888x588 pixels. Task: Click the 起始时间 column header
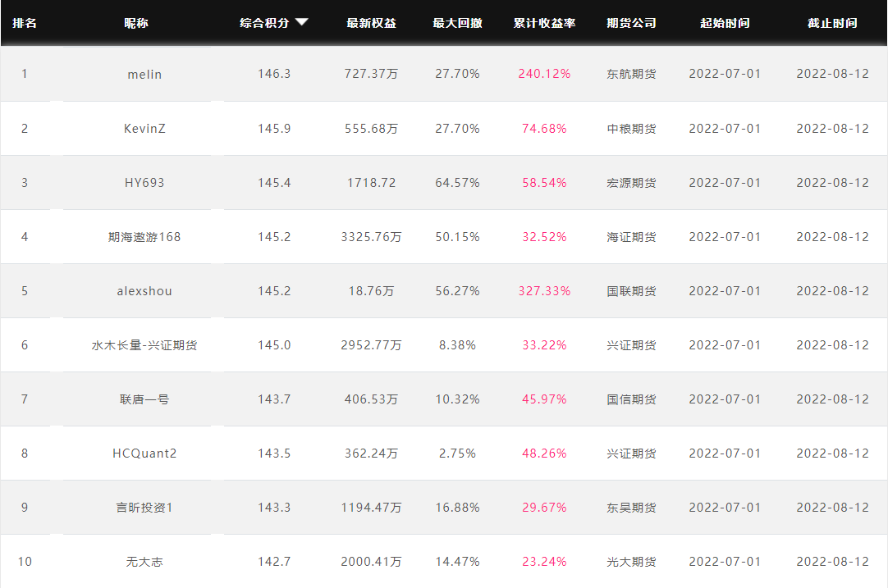(x=725, y=23)
